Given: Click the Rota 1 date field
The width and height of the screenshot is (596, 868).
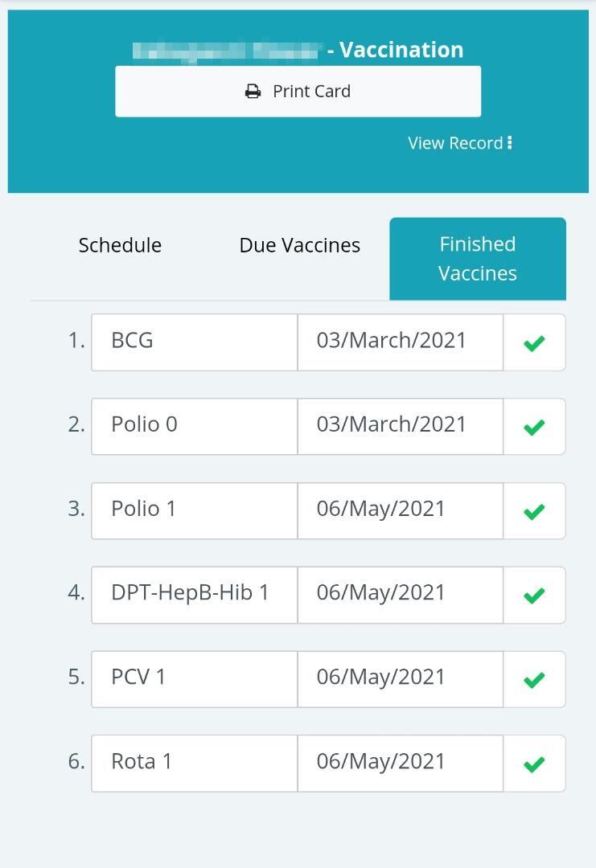Looking at the screenshot, I should [x=400, y=763].
